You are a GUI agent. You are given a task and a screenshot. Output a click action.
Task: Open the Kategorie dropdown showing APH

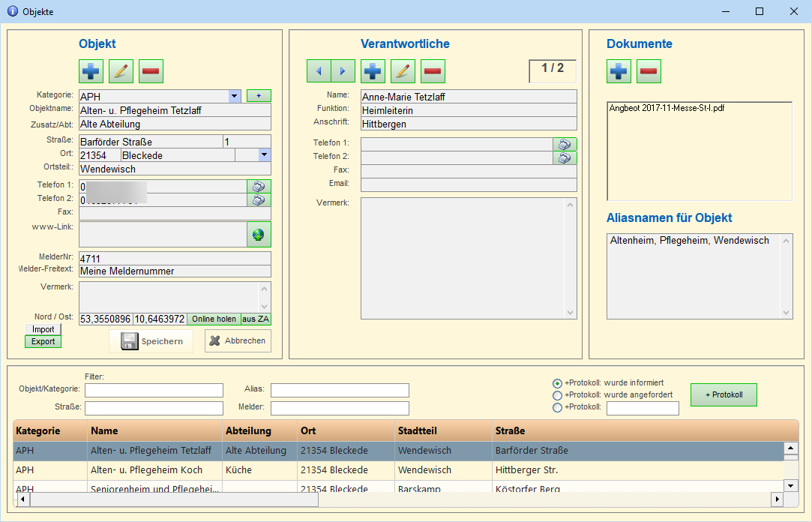235,96
